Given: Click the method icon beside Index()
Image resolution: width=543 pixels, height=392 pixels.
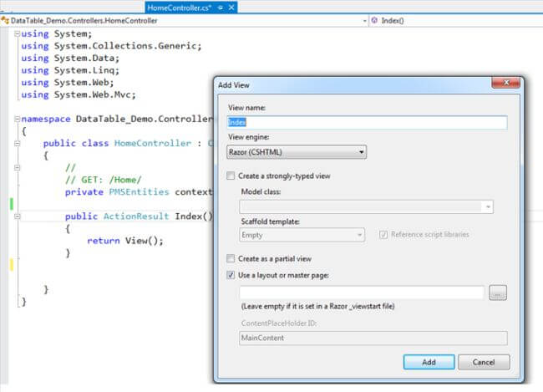Looking at the screenshot, I should point(374,20).
